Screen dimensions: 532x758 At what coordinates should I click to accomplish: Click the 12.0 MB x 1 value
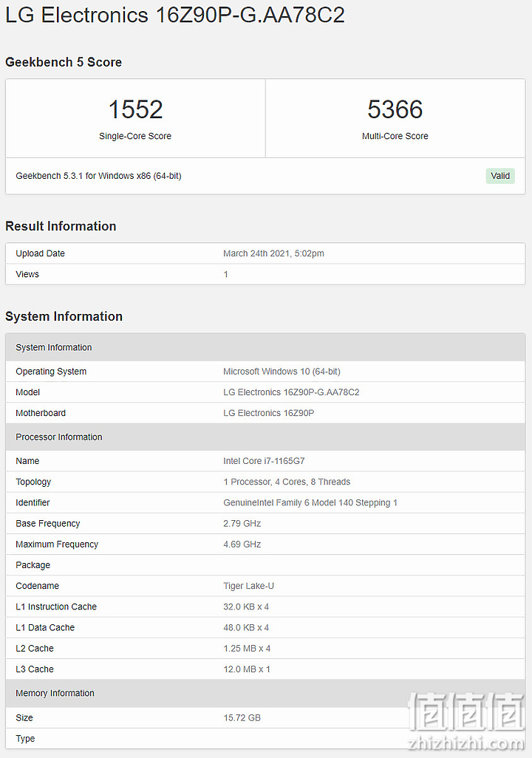click(247, 669)
